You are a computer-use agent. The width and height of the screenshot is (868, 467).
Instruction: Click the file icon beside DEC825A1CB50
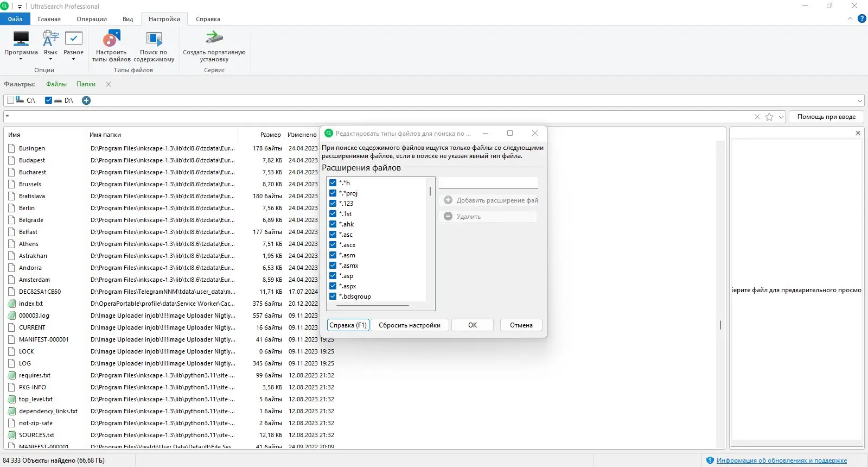(x=11, y=292)
